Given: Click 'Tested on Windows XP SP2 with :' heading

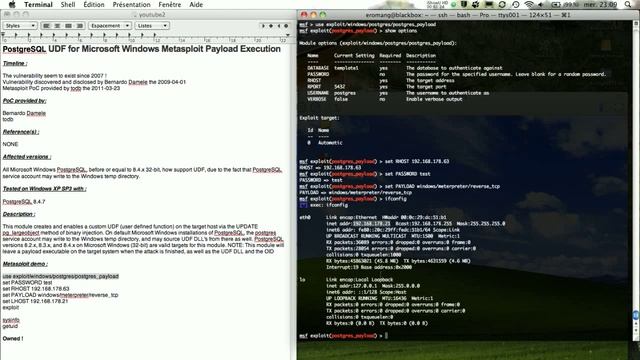Looking at the screenshot, I should pos(44,189).
